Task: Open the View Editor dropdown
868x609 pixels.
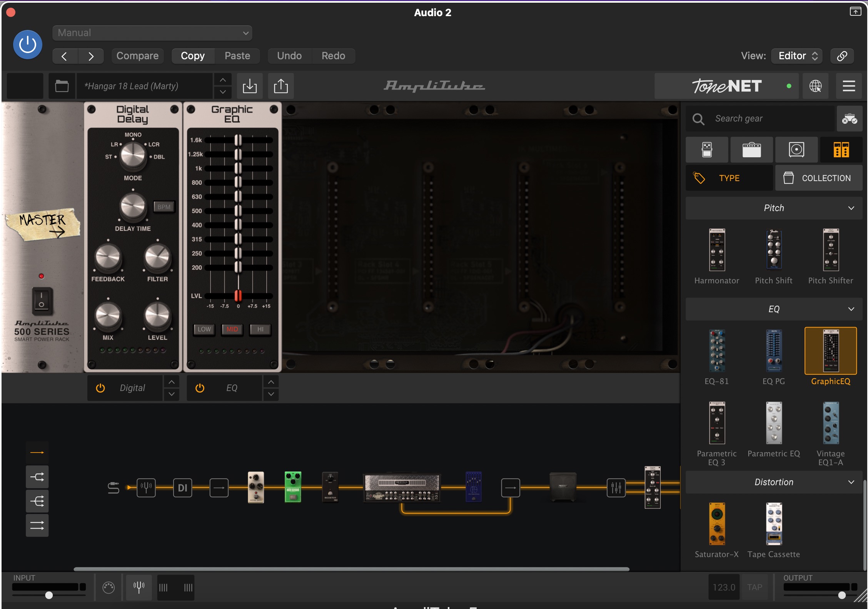Action: tap(797, 56)
